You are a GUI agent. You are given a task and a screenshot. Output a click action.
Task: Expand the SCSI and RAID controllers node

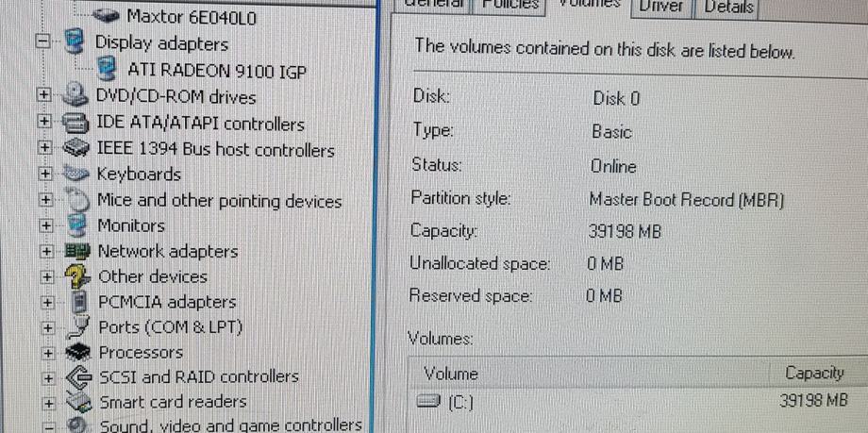coord(49,378)
